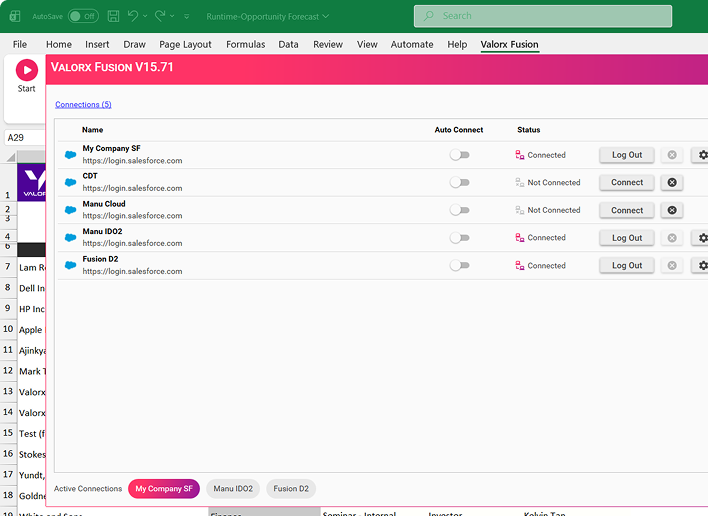Open the Automate ribbon tab
The width and height of the screenshot is (708, 516).
pyautogui.click(x=412, y=44)
